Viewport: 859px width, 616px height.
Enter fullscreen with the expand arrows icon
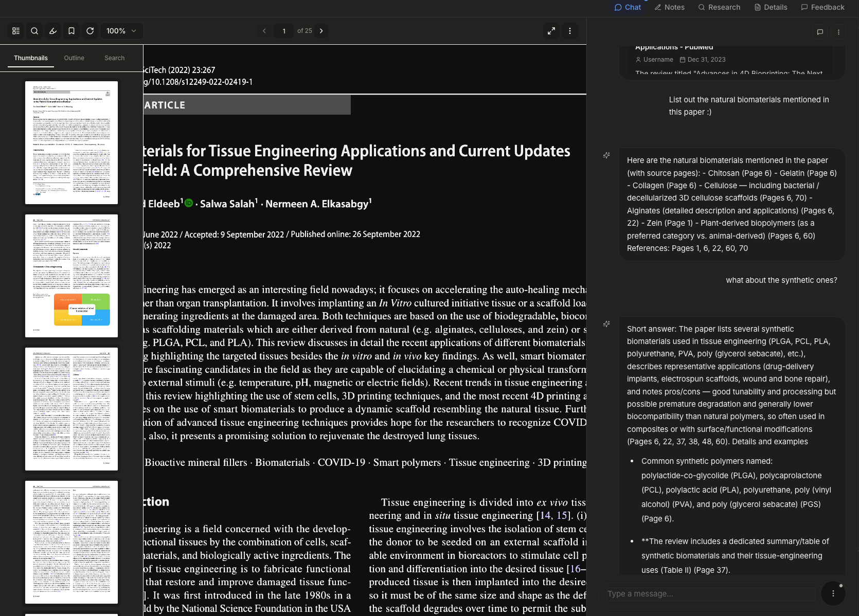(x=551, y=31)
